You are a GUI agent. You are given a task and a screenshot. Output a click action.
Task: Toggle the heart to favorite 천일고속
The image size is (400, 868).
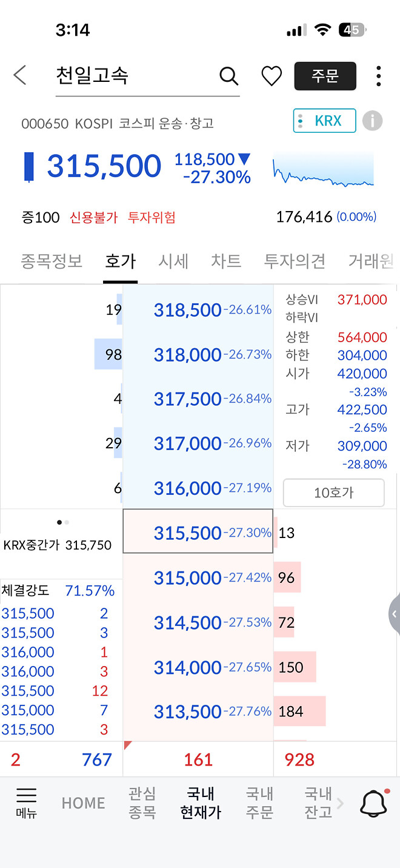click(x=271, y=76)
